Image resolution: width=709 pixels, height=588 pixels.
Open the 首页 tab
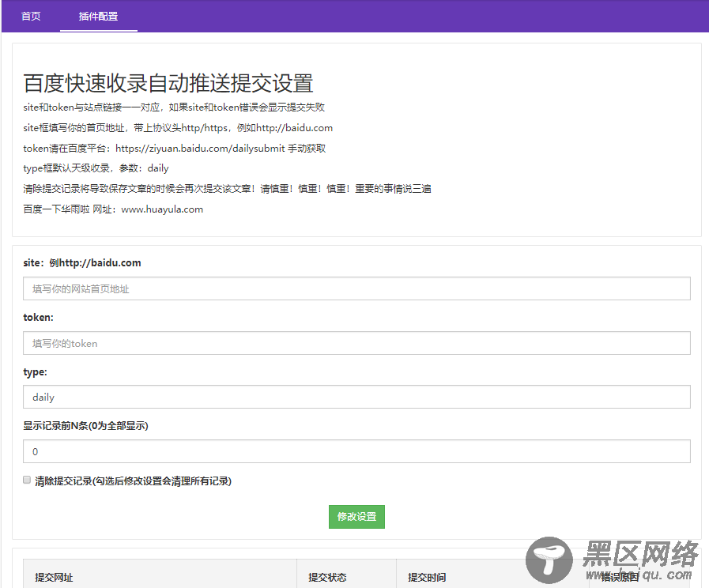[31, 17]
